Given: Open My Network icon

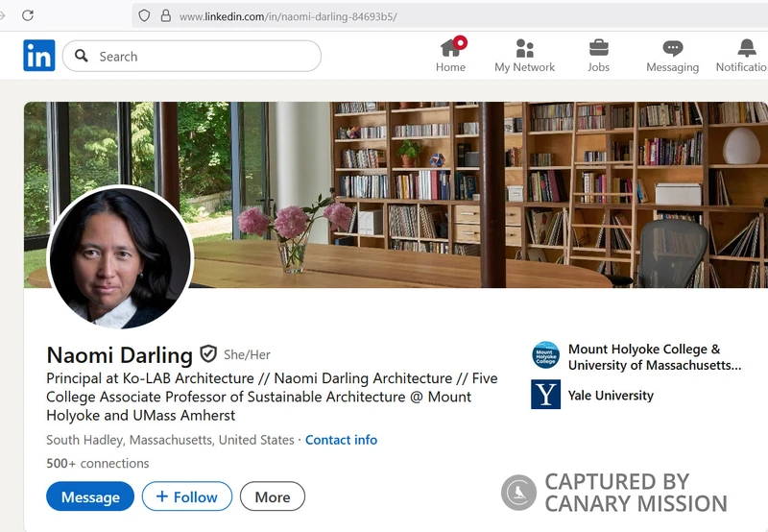Looking at the screenshot, I should click(x=524, y=48).
